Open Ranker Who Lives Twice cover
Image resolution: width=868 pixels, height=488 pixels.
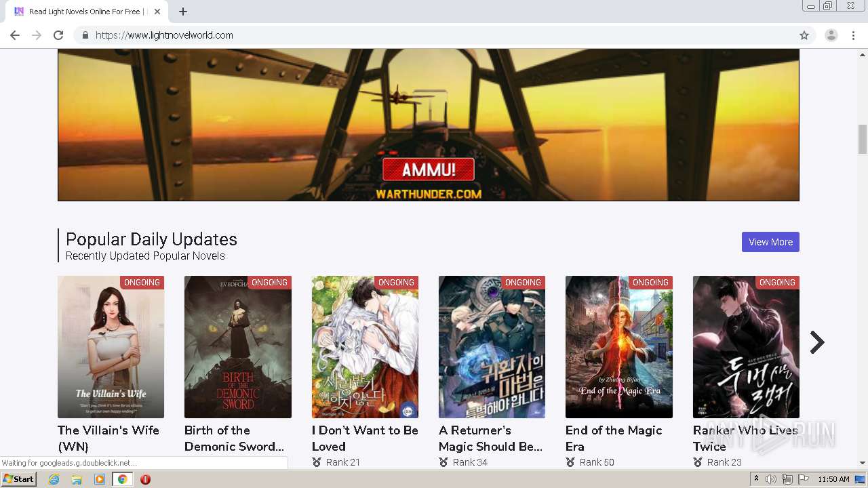pyautogui.click(x=746, y=347)
